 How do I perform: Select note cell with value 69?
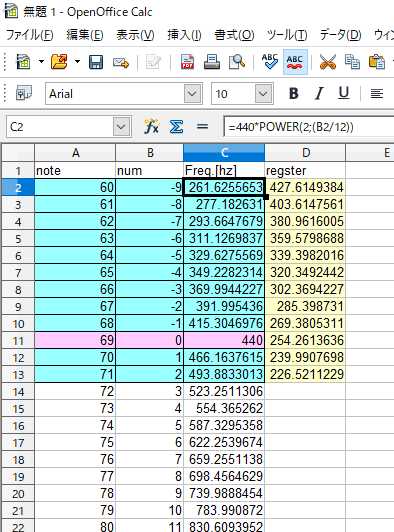(75, 340)
